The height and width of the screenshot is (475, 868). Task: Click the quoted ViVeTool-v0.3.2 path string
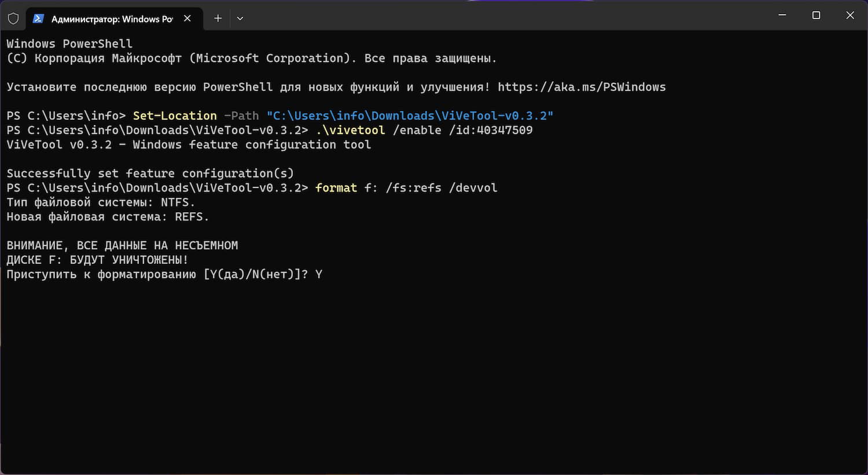(x=410, y=116)
